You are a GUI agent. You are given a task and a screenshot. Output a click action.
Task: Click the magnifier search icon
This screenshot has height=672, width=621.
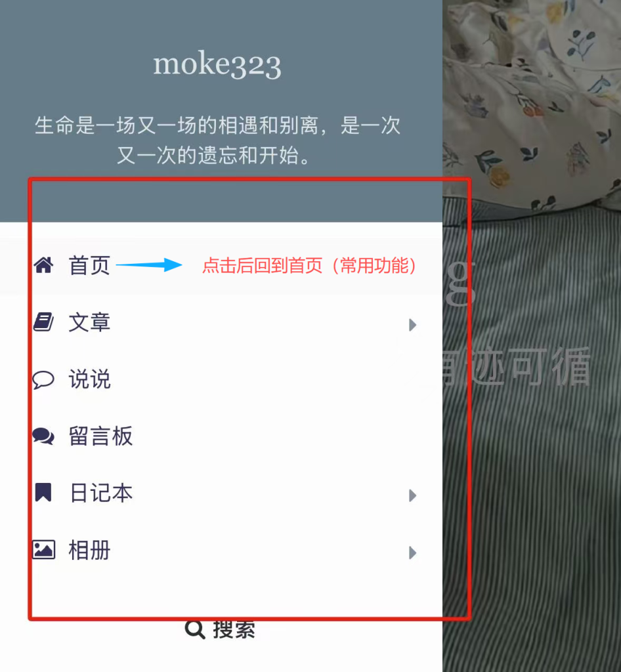[195, 630]
